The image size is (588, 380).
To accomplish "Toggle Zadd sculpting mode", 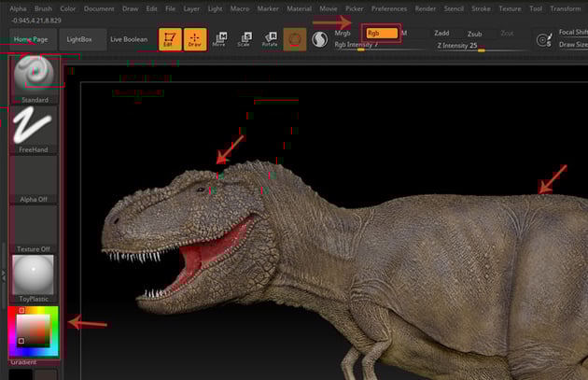I will (x=441, y=33).
